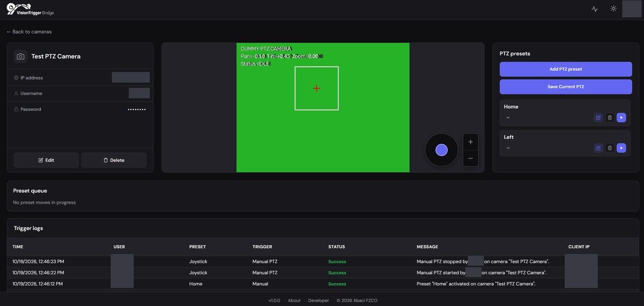Click the Password lock icon
Screen dimensions: 644x306
tap(16, 109)
